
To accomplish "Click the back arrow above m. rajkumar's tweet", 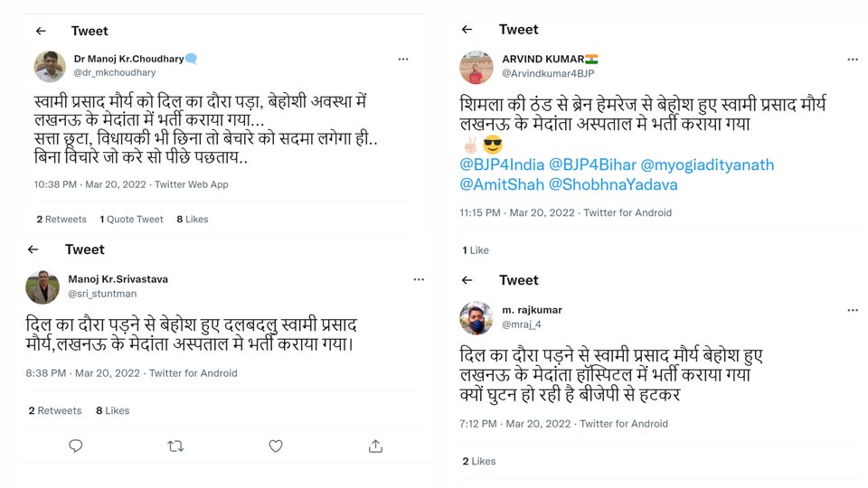I will coord(467,280).
